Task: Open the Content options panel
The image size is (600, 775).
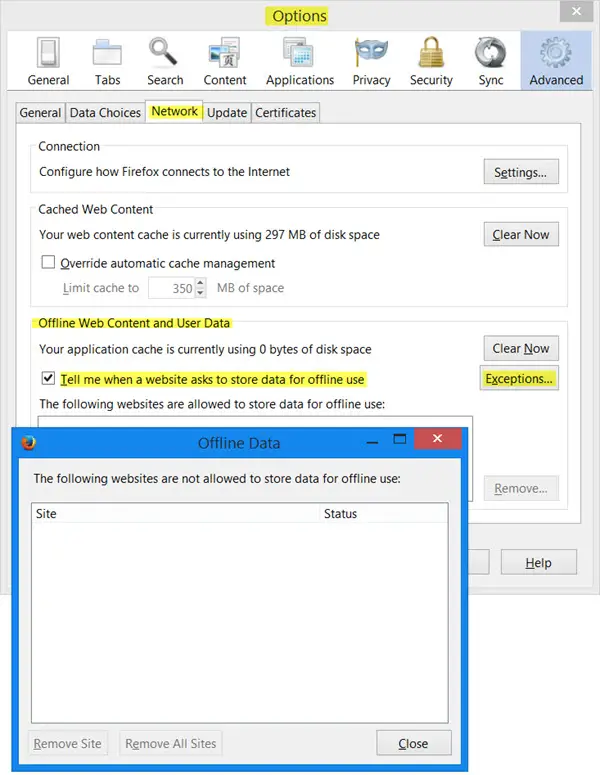Action: pyautogui.click(x=224, y=61)
